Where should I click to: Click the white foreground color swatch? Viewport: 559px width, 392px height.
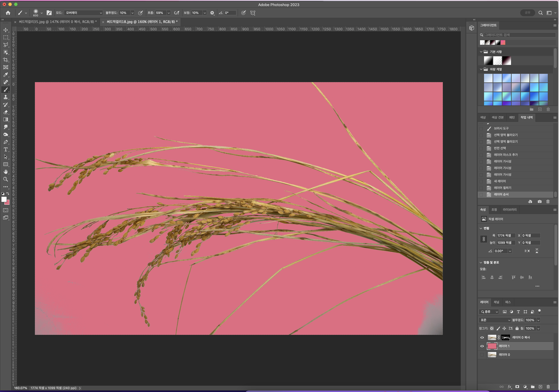tap(4, 199)
